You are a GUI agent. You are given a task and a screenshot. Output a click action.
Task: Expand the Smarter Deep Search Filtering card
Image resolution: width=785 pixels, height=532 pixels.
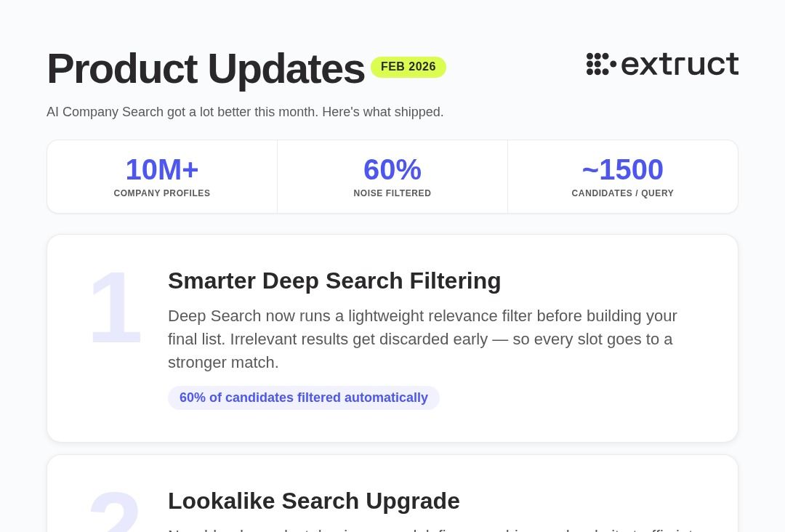point(392,338)
